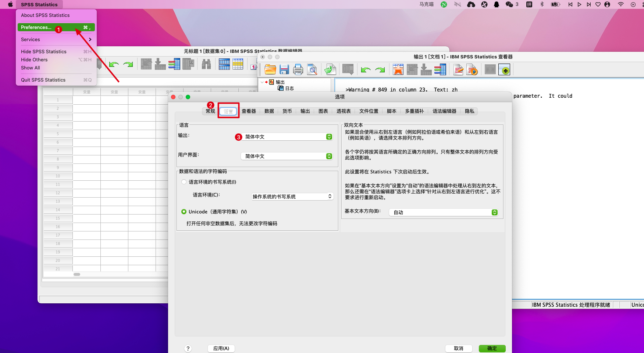The width and height of the screenshot is (644, 353).
Task: Open the 输出 language dropdown
Action: click(x=287, y=137)
